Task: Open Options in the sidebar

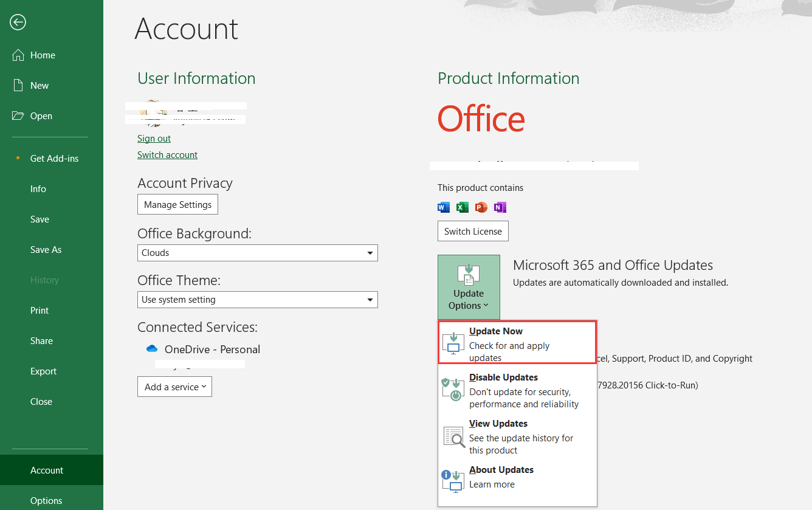Action: pyautogui.click(x=52, y=500)
